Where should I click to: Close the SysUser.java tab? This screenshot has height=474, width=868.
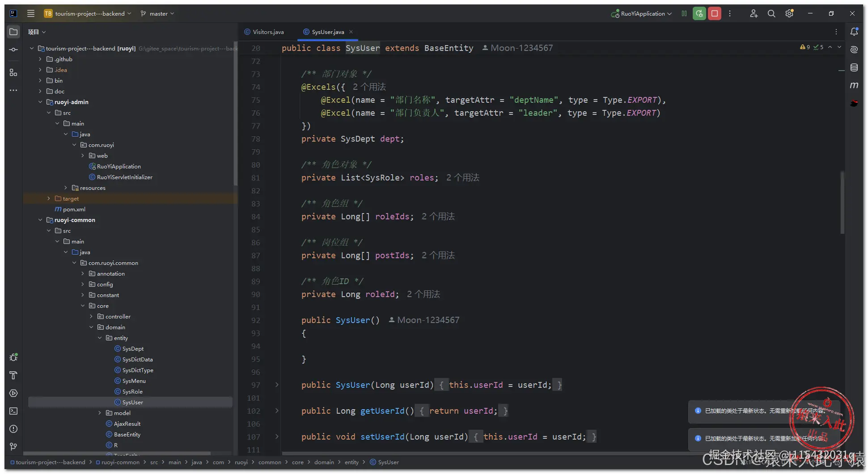[351, 32]
